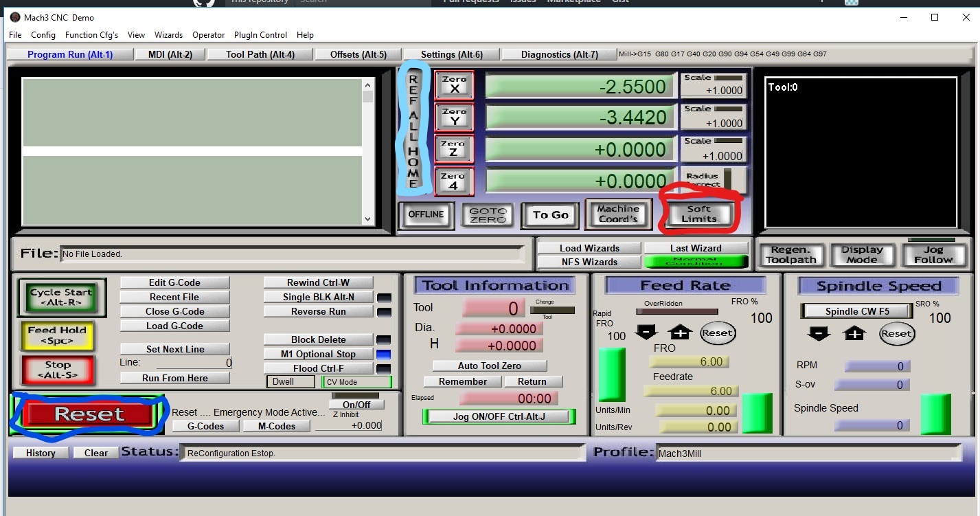This screenshot has height=516, width=980.
Task: Toggle Block Delete
Action: (x=319, y=339)
